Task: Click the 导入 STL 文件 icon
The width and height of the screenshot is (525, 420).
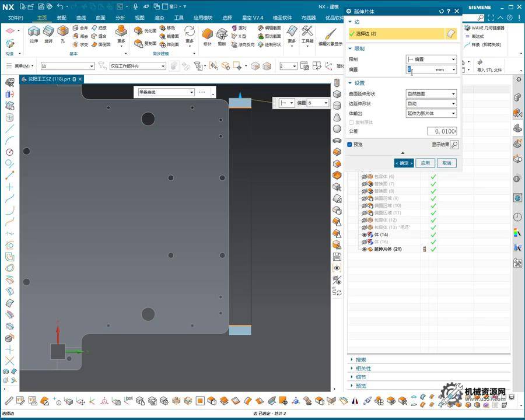Action: pos(480,62)
